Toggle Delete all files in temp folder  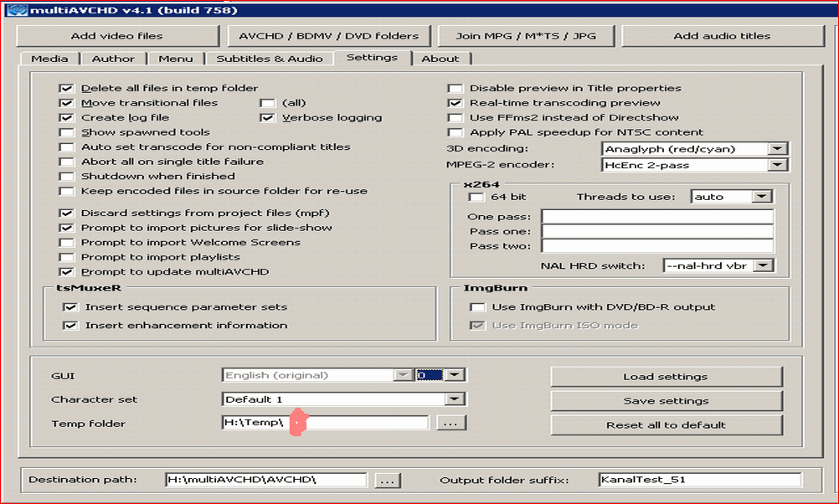pyautogui.click(x=66, y=88)
